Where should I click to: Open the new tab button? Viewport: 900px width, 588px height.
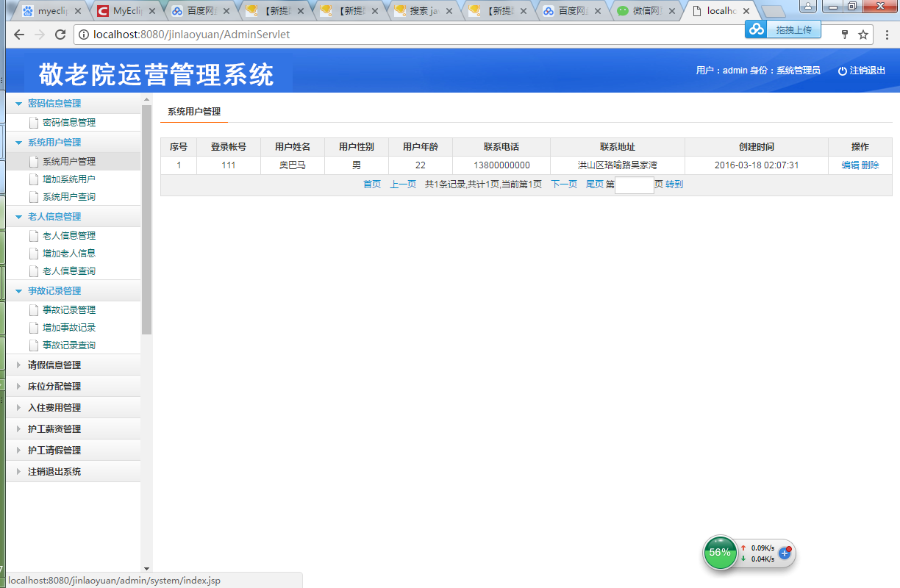coord(773,11)
